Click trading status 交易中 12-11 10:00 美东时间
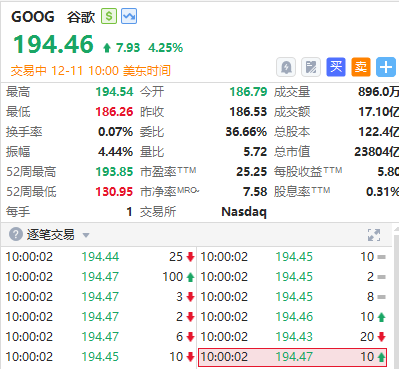The height and width of the screenshot is (369, 399). coord(91,71)
